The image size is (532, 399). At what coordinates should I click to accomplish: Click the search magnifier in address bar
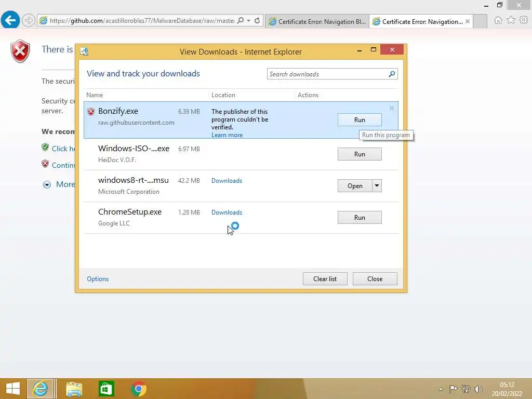(240, 21)
